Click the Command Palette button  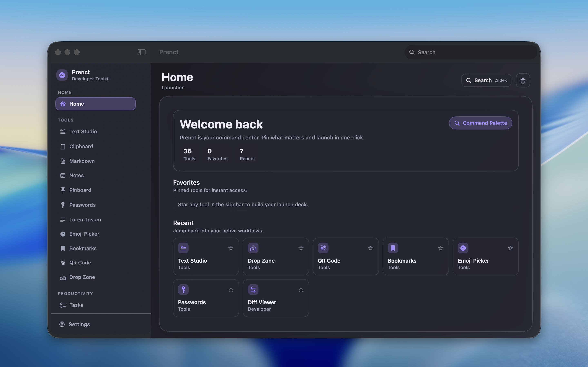click(x=480, y=123)
